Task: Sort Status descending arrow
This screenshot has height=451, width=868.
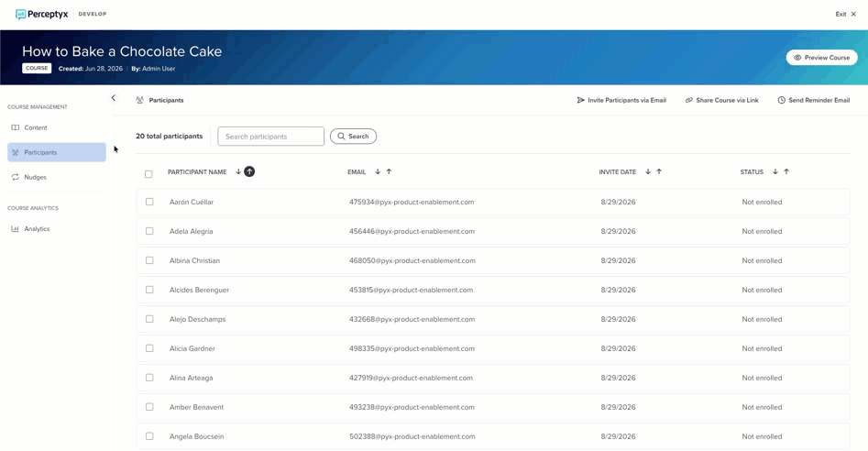Action: click(x=775, y=171)
